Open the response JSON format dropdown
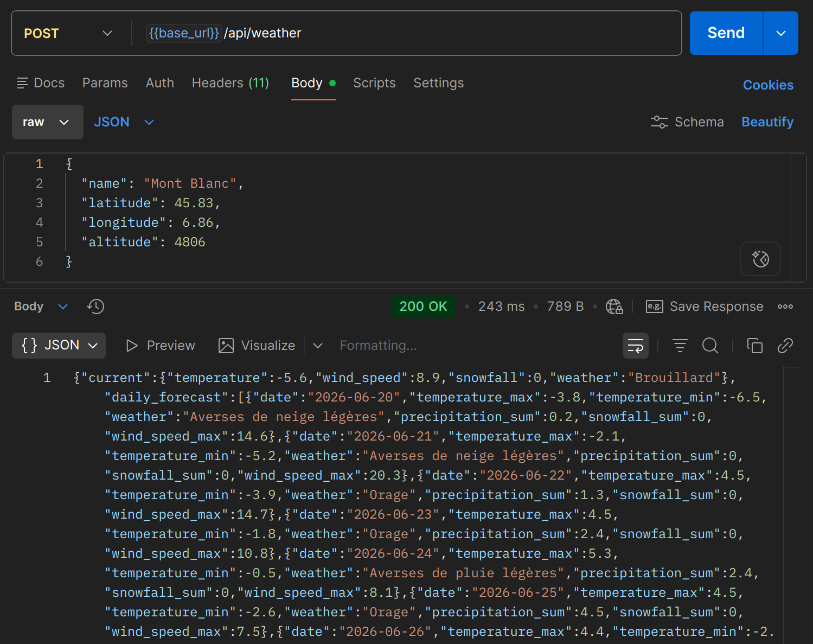Viewport: 813px width, 644px height. pyautogui.click(x=59, y=346)
